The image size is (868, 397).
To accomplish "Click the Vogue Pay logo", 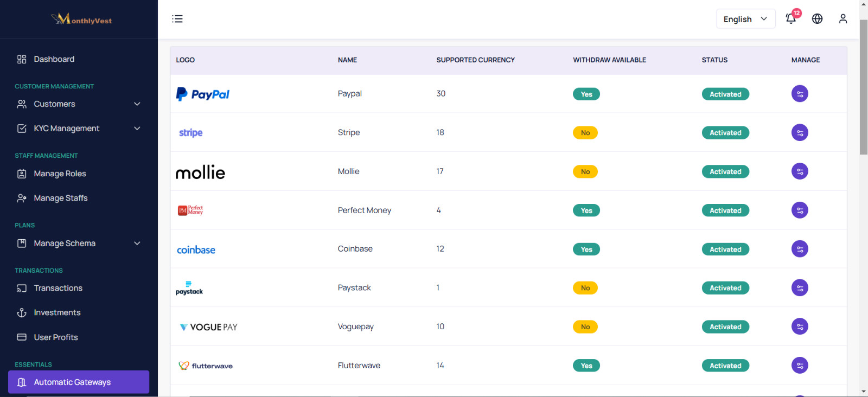I will [208, 327].
